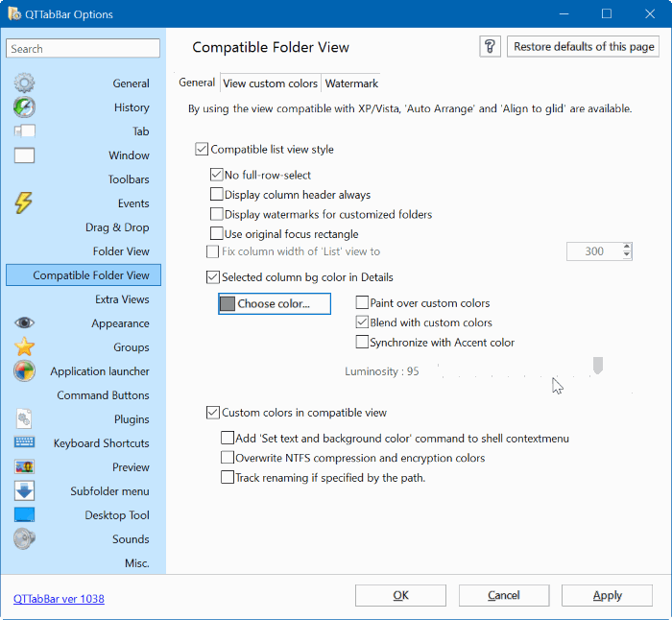672x620 pixels.
Task: Click in the Search input field
Action: [x=83, y=48]
